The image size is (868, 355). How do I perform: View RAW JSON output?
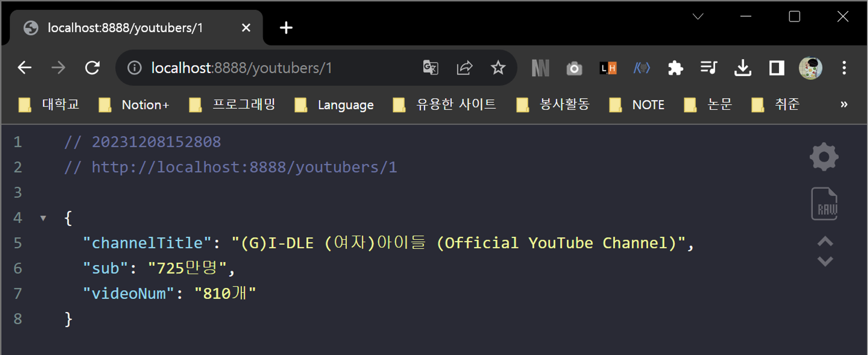click(824, 204)
